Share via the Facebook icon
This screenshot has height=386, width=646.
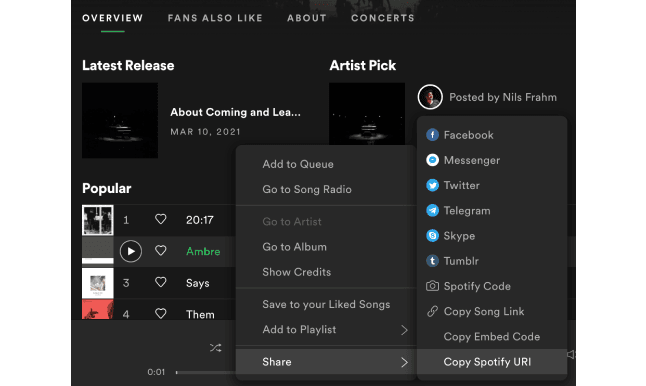tap(432, 135)
